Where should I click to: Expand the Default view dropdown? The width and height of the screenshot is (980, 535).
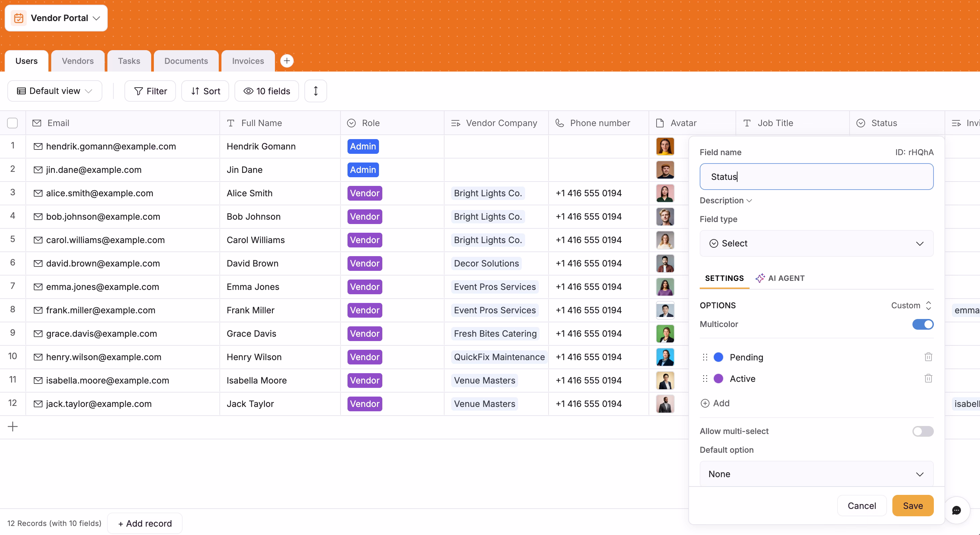point(55,91)
